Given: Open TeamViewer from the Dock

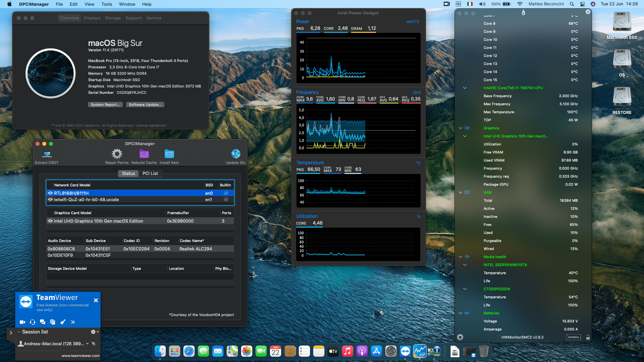Looking at the screenshot, I should tap(405, 351).
